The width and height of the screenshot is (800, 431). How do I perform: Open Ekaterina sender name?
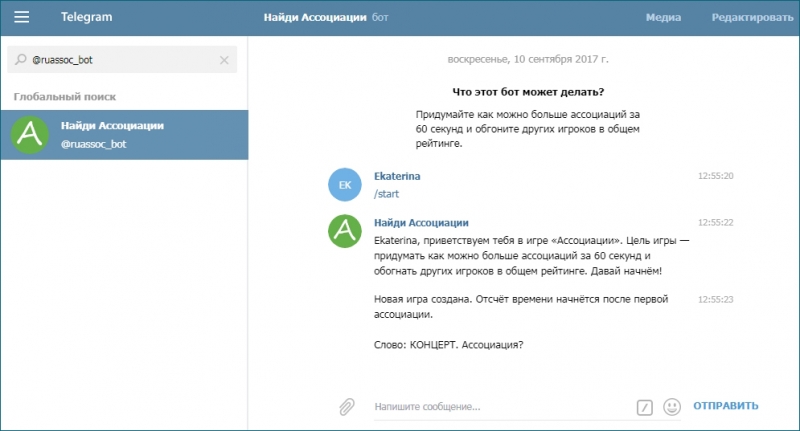click(x=397, y=176)
